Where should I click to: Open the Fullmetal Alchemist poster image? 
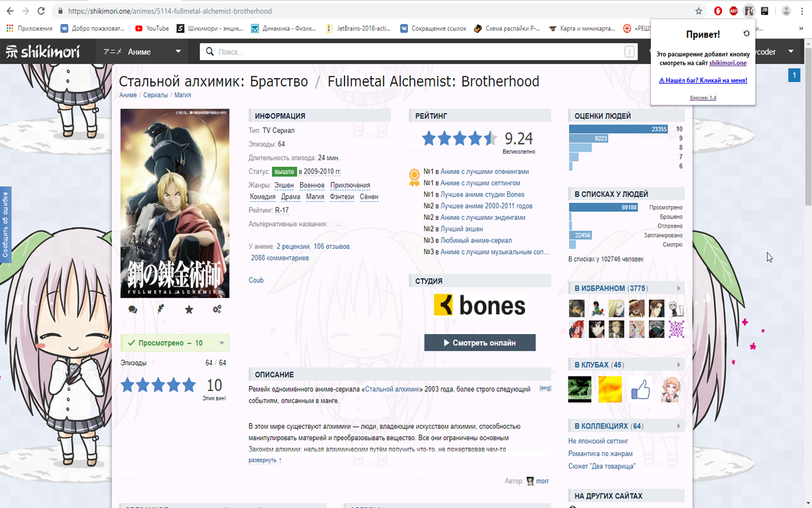(x=175, y=204)
